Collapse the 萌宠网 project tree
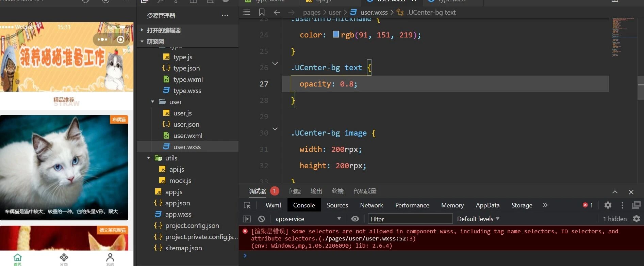 (x=142, y=41)
